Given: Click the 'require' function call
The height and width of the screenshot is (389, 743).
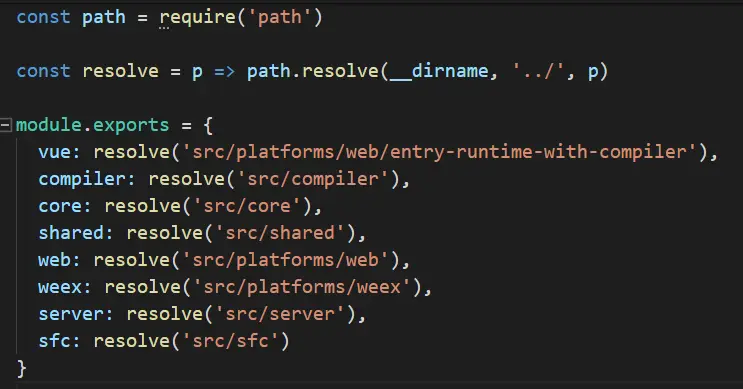Looking at the screenshot, I should click(198, 18).
